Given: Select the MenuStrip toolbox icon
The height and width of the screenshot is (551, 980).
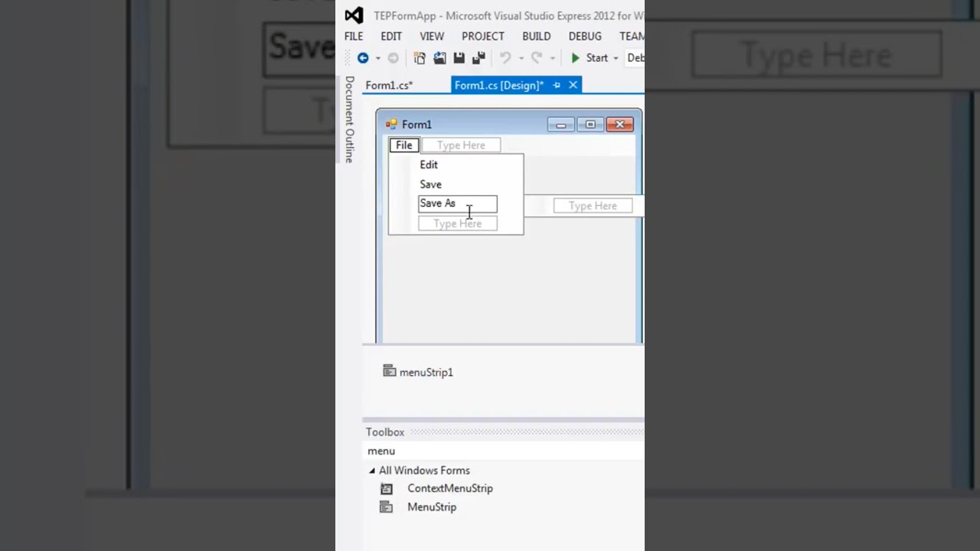Looking at the screenshot, I should click(387, 507).
